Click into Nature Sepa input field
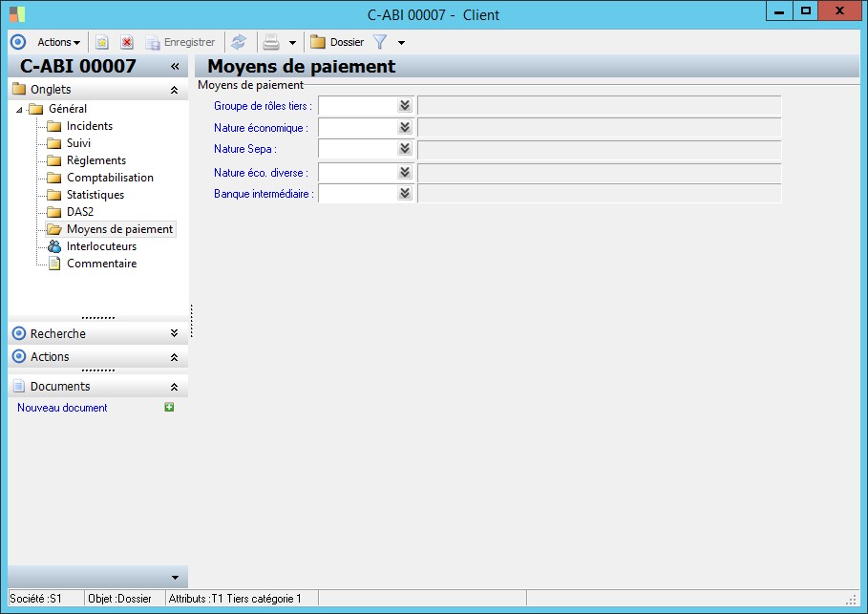 (x=358, y=148)
